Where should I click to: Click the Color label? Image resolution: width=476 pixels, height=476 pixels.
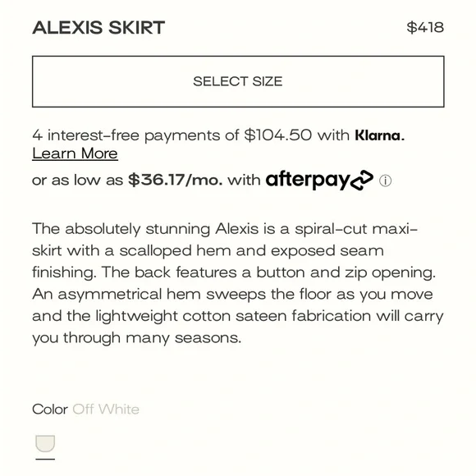click(50, 410)
